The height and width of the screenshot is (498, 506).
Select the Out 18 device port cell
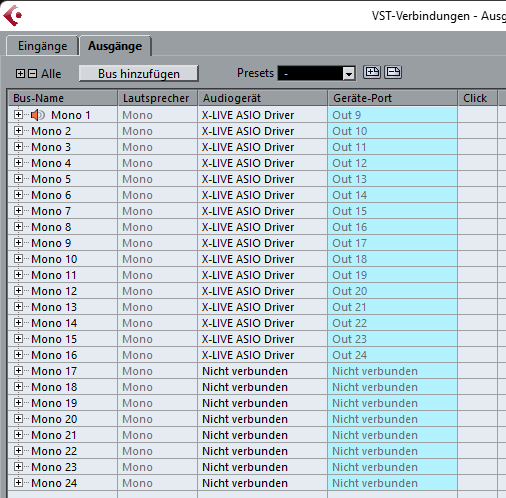pos(392,259)
